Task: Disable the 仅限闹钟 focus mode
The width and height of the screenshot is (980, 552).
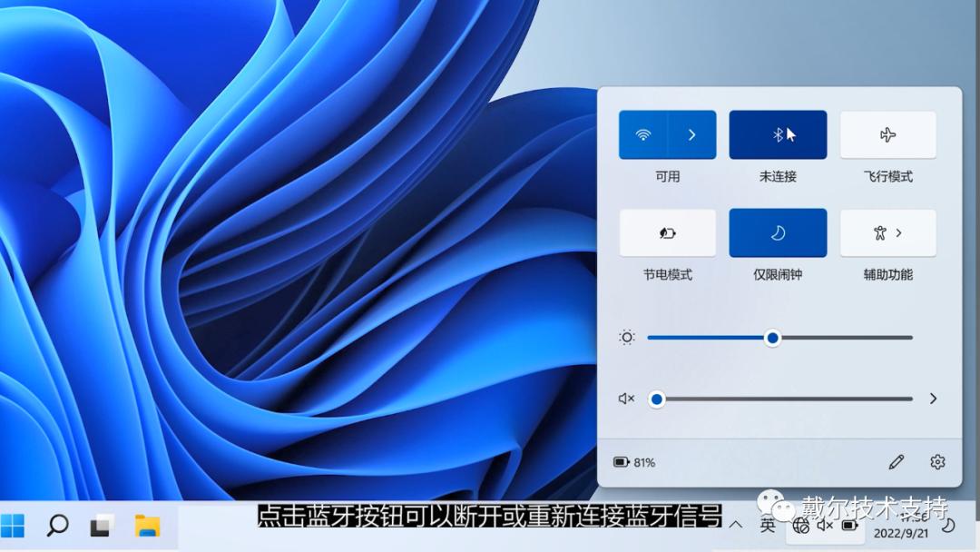Action: [777, 232]
